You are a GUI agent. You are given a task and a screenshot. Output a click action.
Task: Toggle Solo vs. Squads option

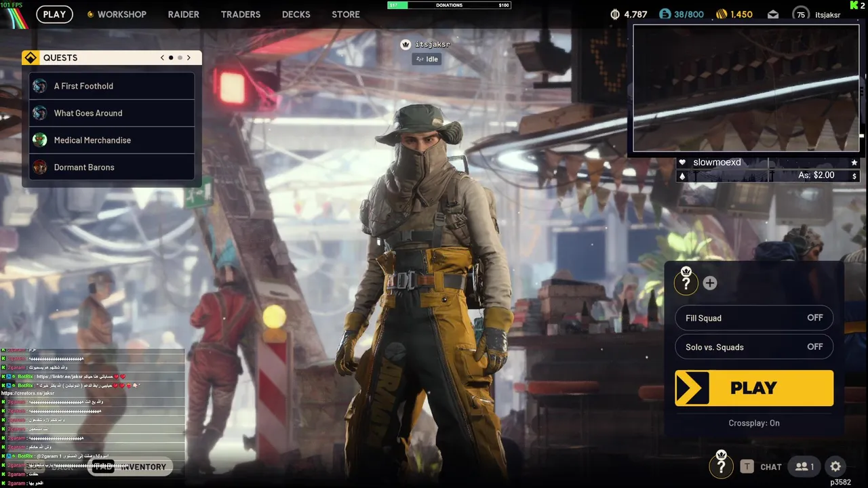coord(754,347)
